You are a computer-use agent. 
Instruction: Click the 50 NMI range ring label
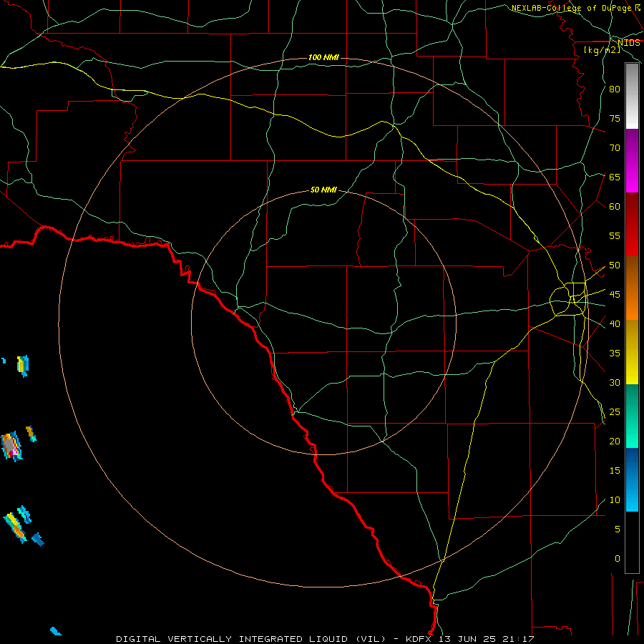pyautogui.click(x=323, y=190)
